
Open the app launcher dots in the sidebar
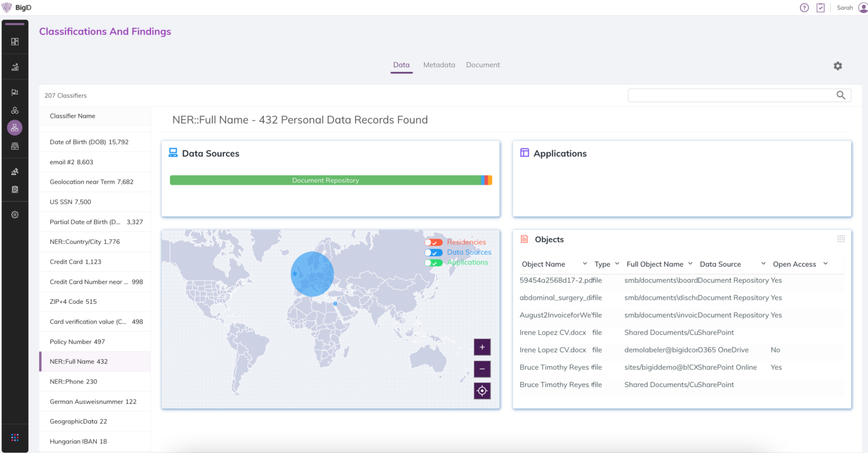click(15, 437)
